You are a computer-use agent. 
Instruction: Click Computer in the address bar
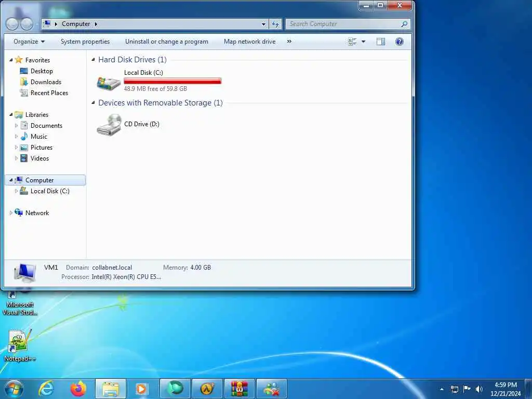tap(76, 24)
